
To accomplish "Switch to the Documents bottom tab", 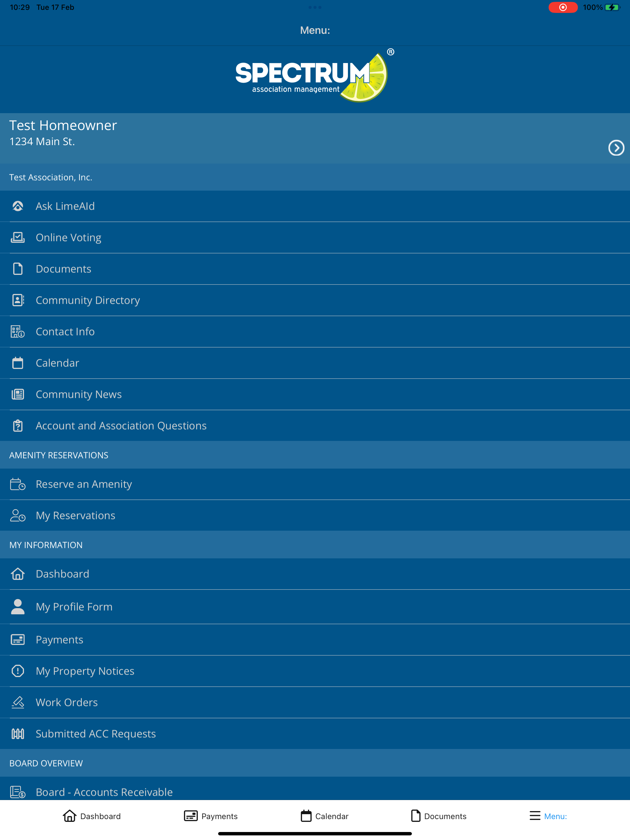I will tap(438, 816).
